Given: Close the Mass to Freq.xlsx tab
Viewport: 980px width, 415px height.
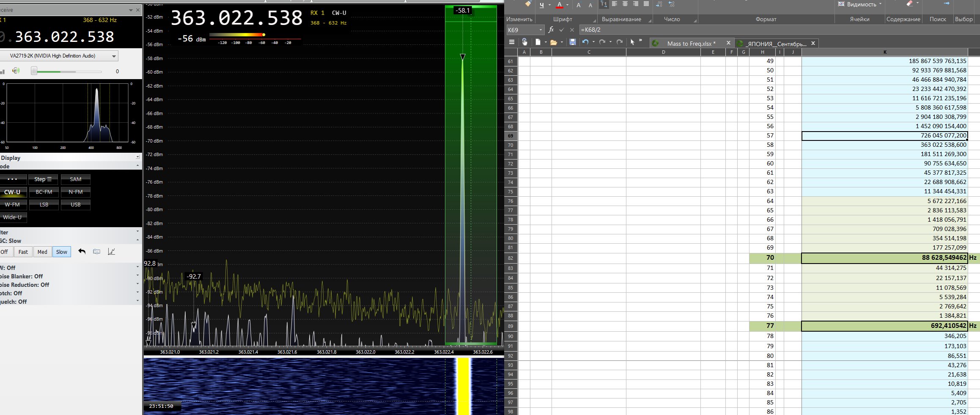Looking at the screenshot, I should coord(728,43).
